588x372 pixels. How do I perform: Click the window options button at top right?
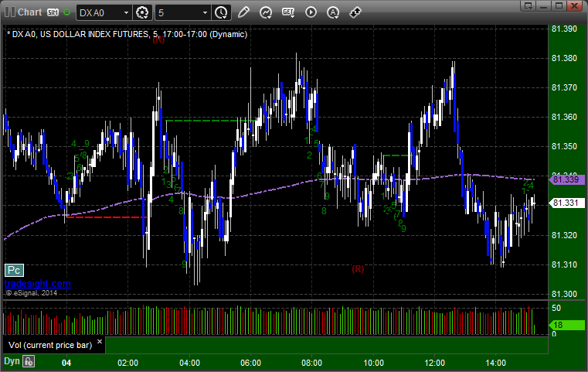coord(529,6)
